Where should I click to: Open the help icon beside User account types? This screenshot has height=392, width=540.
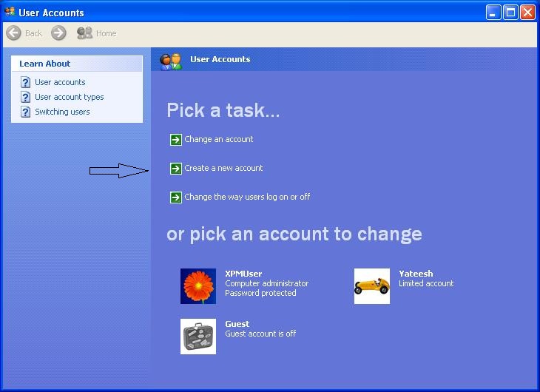pyautogui.click(x=25, y=97)
